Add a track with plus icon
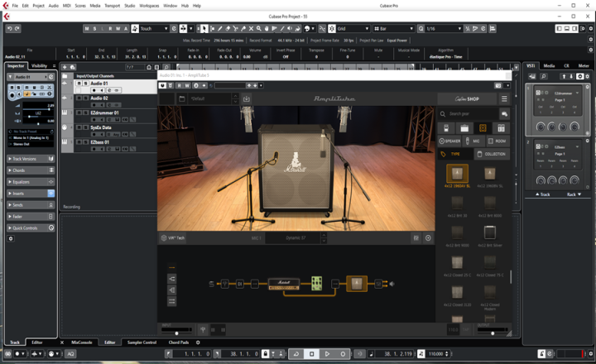This screenshot has width=596, height=364. pos(65,67)
